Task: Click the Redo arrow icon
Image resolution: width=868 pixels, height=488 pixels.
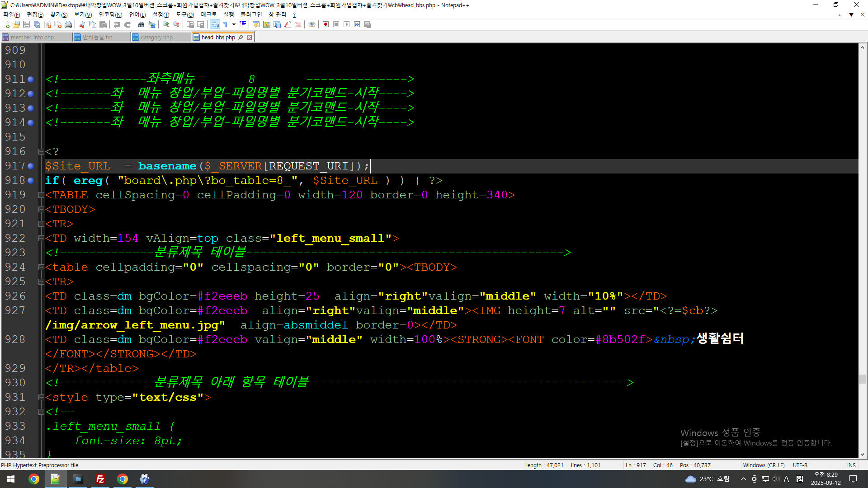Action: (127, 24)
